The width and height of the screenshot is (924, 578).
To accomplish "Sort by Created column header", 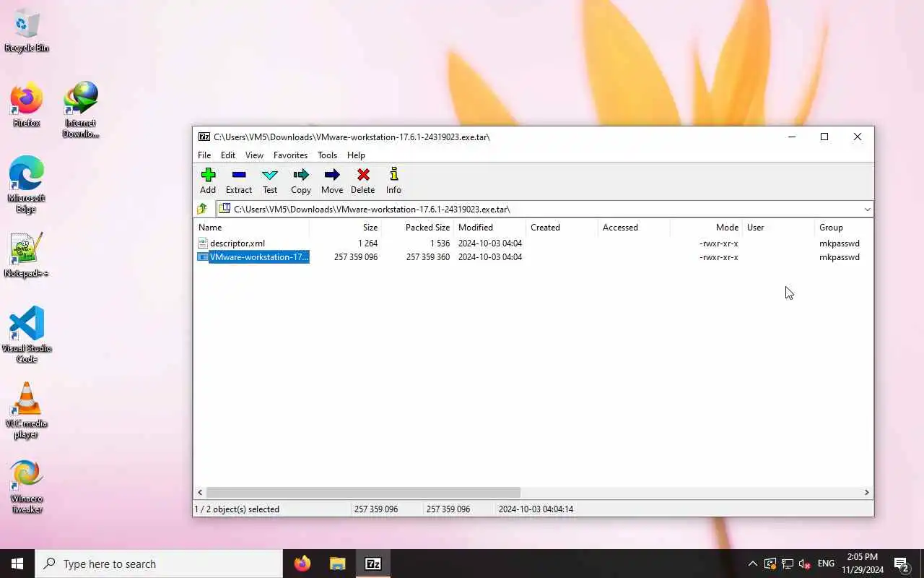I will pos(562,228).
